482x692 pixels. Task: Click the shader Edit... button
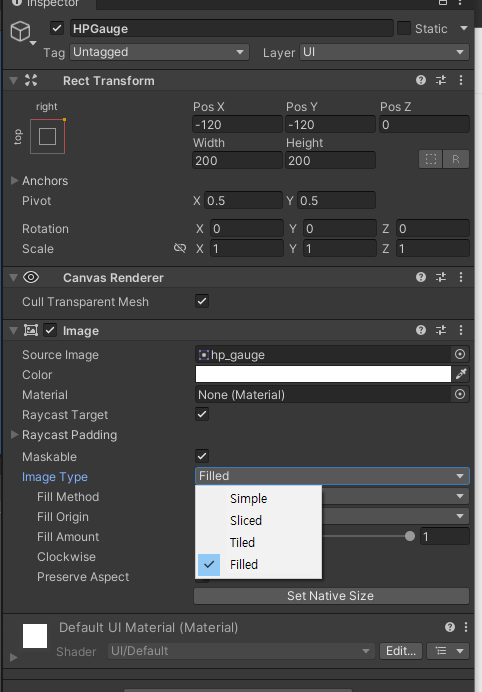401,651
